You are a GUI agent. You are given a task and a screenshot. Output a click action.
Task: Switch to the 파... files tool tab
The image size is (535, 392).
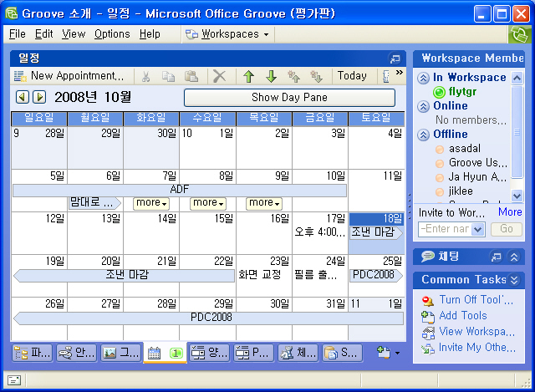click(33, 353)
